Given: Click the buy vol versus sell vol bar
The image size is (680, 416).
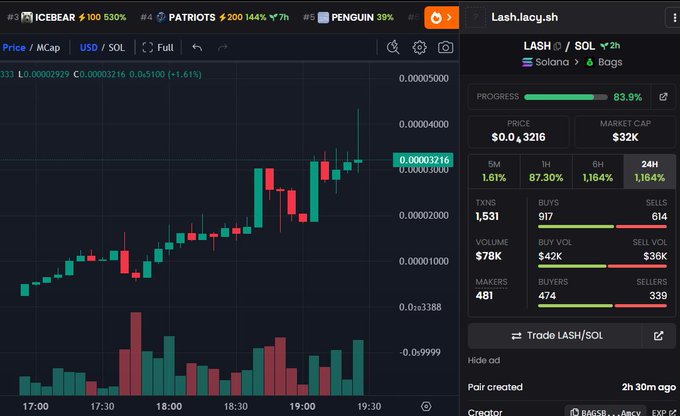Looking at the screenshot, I should click(x=602, y=266).
